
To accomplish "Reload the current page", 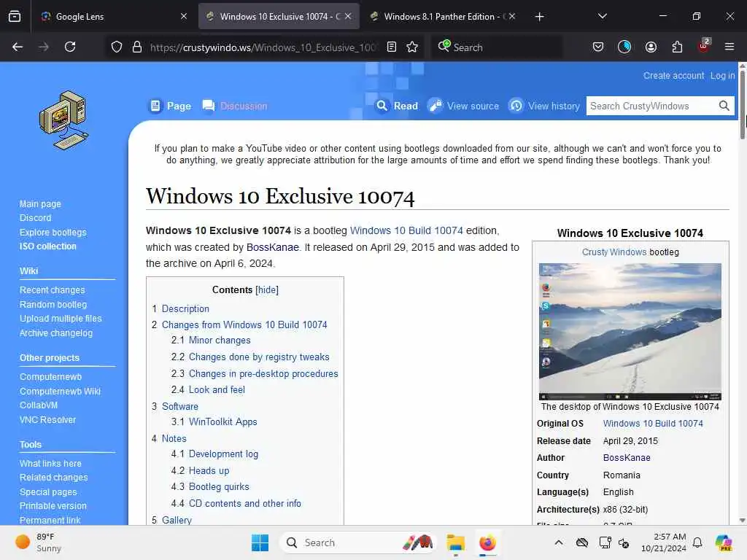I will click(x=70, y=47).
